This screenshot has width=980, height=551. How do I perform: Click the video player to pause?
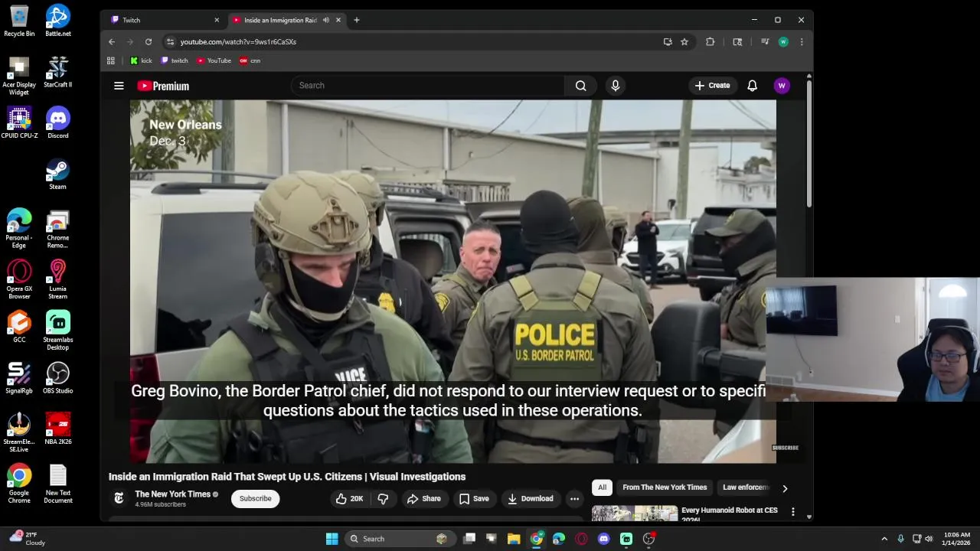(453, 281)
